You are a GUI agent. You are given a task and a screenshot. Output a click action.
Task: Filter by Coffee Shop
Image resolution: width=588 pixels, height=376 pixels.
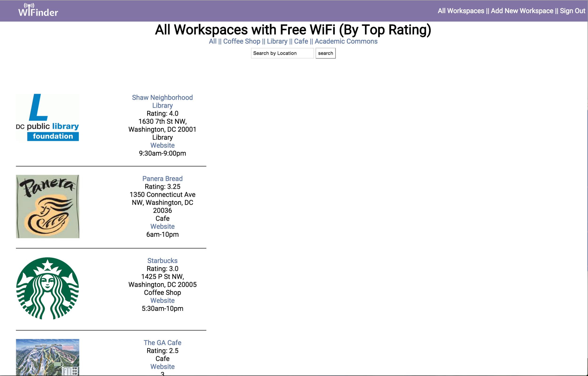pos(242,41)
